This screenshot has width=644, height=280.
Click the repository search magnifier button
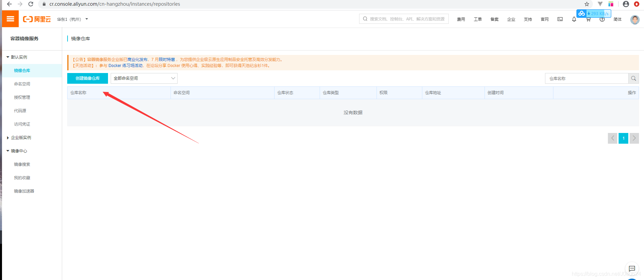[x=634, y=78]
